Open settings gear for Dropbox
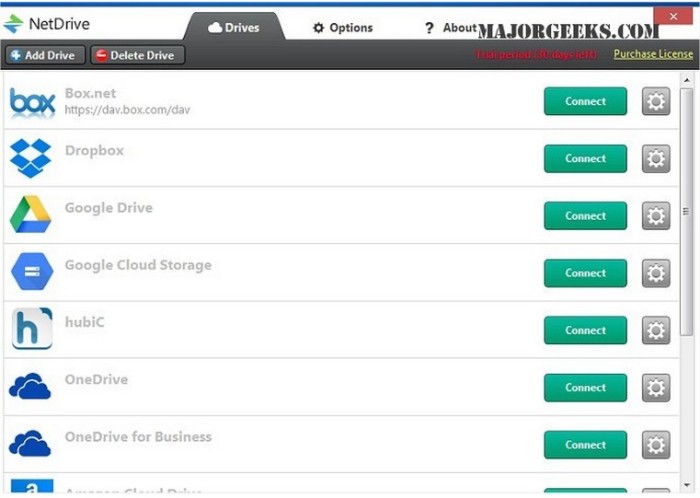 coord(656,158)
